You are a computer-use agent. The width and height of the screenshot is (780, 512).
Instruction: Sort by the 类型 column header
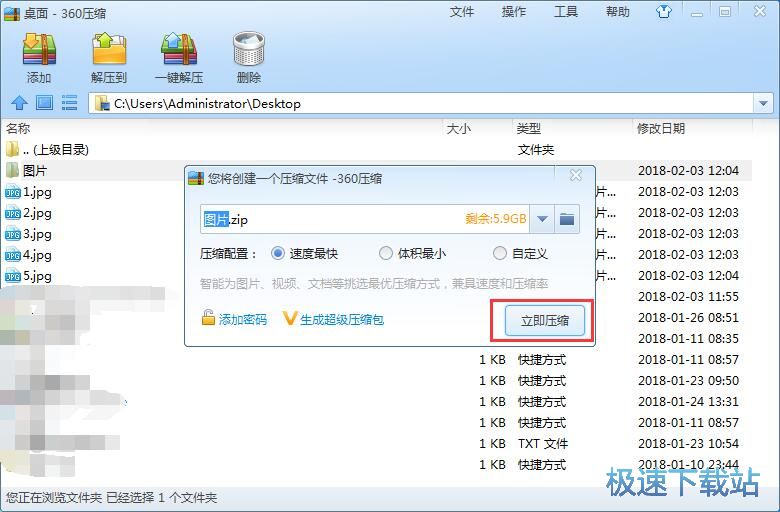pos(528,129)
